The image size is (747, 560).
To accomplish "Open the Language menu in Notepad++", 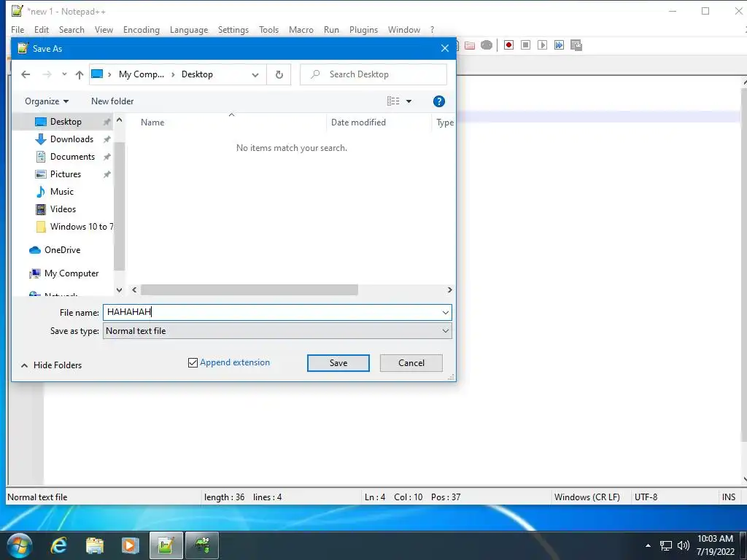I will [189, 29].
